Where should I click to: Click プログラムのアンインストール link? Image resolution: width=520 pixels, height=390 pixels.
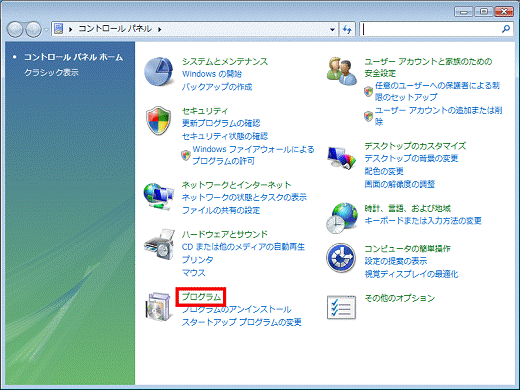(236, 309)
